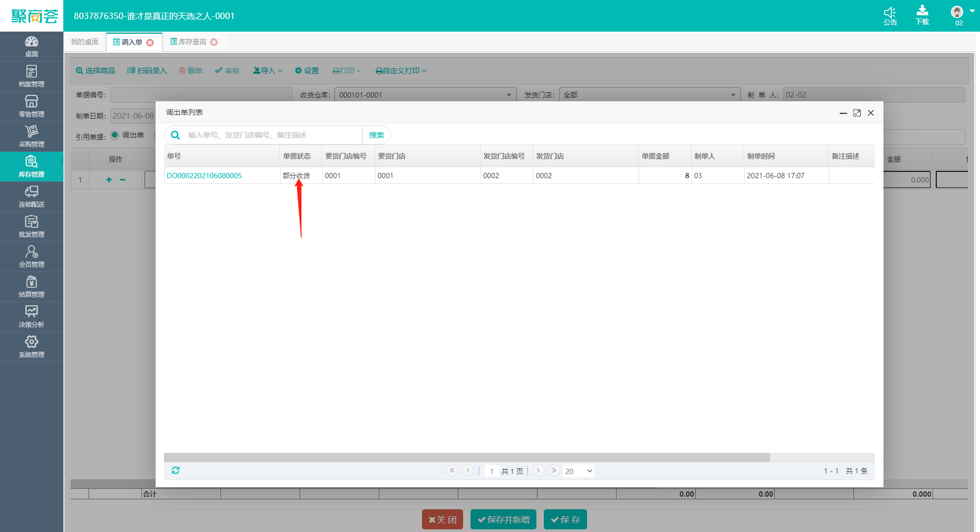This screenshot has width=980, height=532.
Task: Click 选择商品 toolbar button
Action: [95, 71]
